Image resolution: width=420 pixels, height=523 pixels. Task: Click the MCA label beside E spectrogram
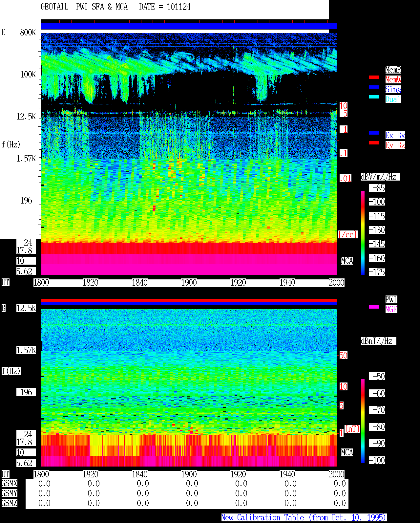pyautogui.click(x=347, y=261)
